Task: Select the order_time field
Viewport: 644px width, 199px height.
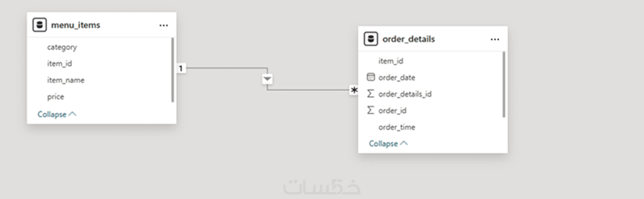Action: (396, 127)
